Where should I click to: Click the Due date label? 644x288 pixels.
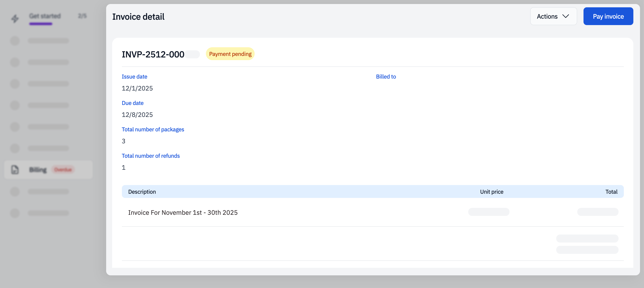133,103
